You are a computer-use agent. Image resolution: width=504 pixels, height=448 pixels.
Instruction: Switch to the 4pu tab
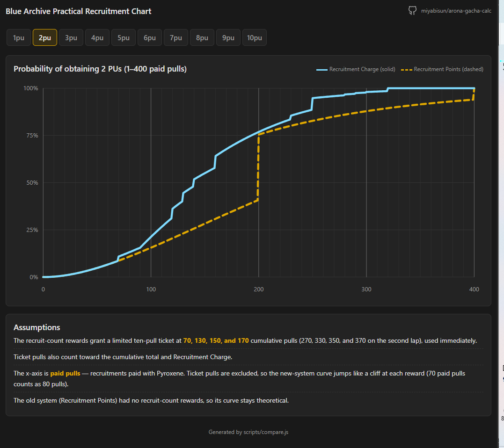coord(97,37)
